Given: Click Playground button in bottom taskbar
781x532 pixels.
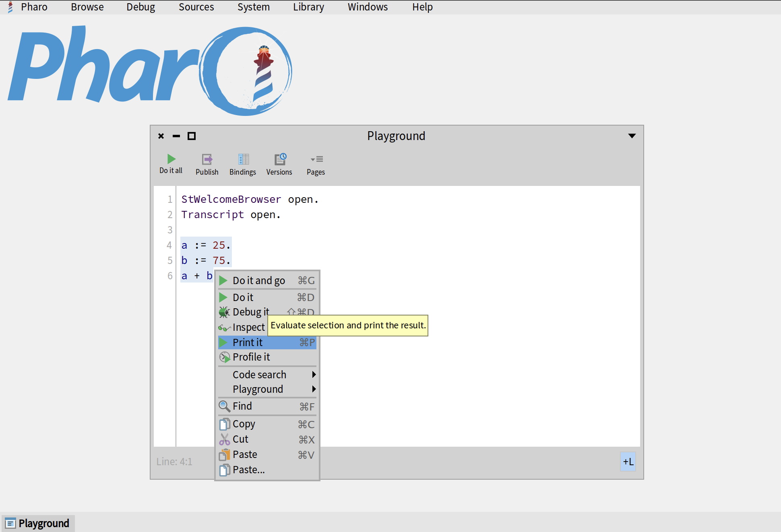Looking at the screenshot, I should pyautogui.click(x=38, y=523).
